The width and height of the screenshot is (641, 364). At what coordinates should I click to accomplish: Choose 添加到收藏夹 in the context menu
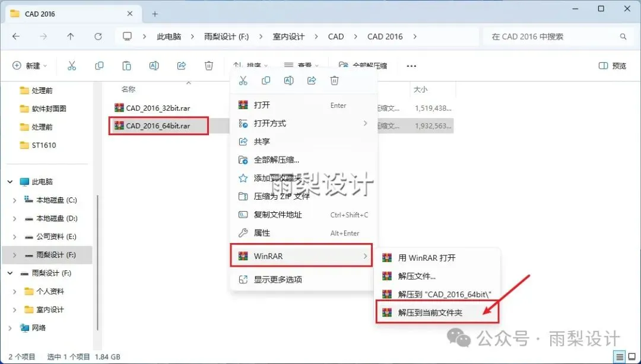[x=303, y=178]
